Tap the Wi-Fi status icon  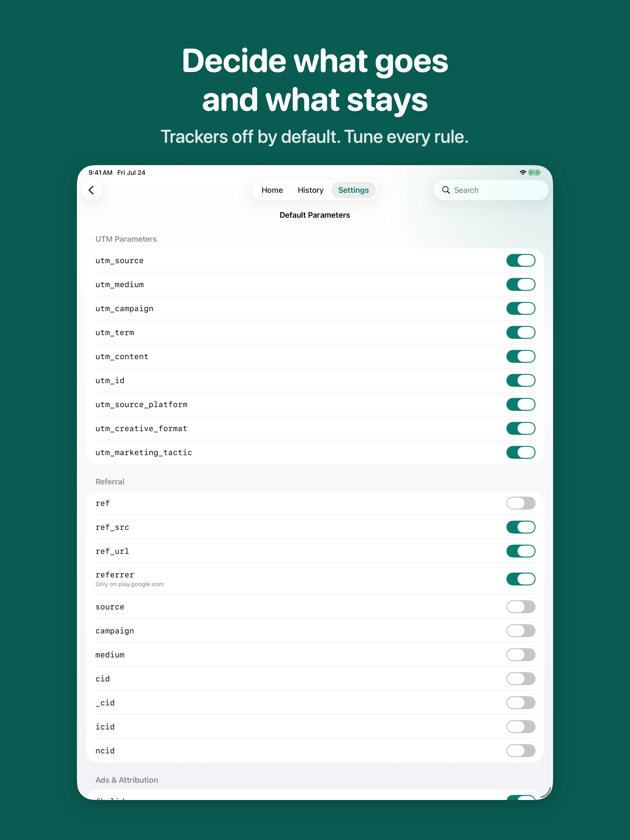click(523, 172)
